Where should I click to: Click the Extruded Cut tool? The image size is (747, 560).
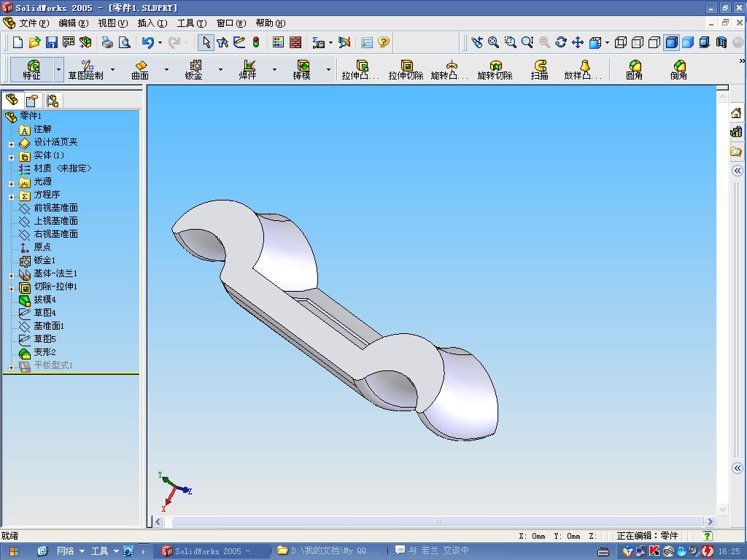406,69
